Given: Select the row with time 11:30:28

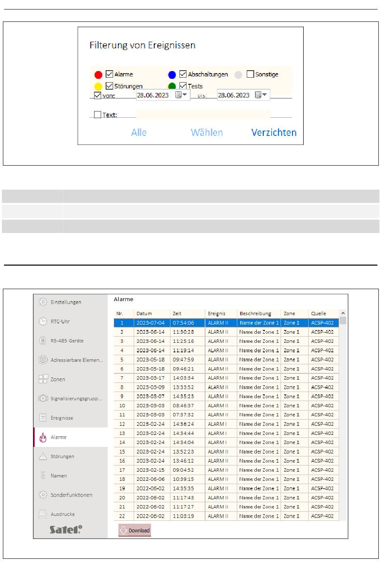Looking at the screenshot, I should 226,332.
